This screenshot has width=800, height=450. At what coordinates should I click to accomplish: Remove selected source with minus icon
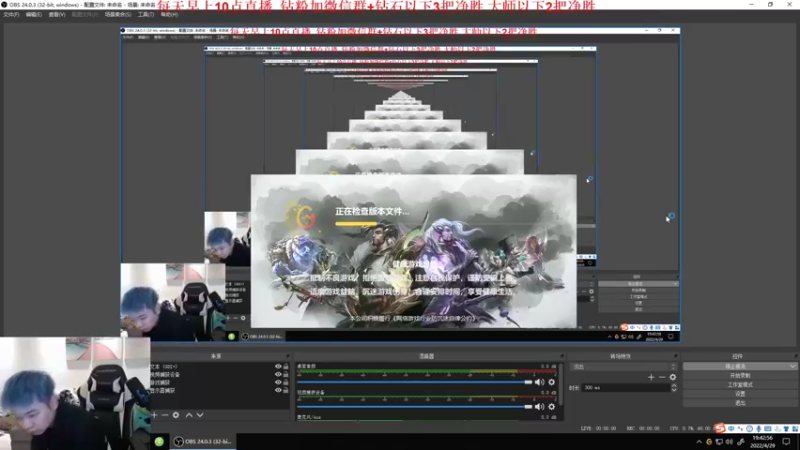click(165, 415)
